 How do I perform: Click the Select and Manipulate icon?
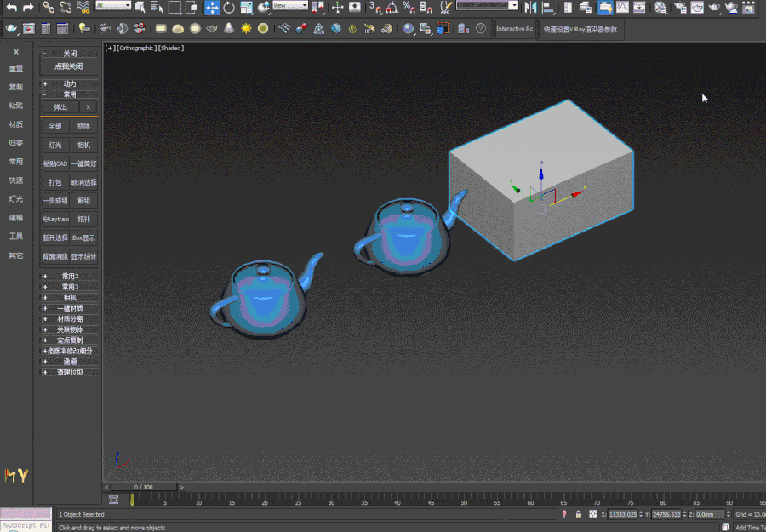pyautogui.click(x=338, y=7)
